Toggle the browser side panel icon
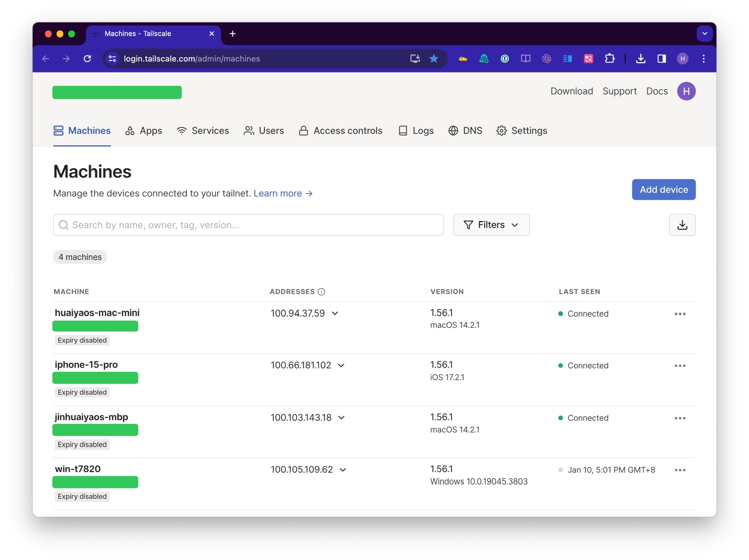Image resolution: width=749 pixels, height=560 pixels. click(x=662, y=59)
